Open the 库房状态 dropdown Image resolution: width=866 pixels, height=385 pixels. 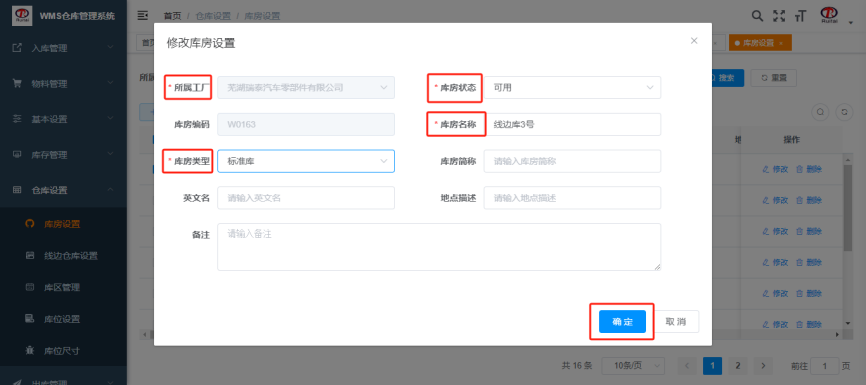[x=572, y=87]
